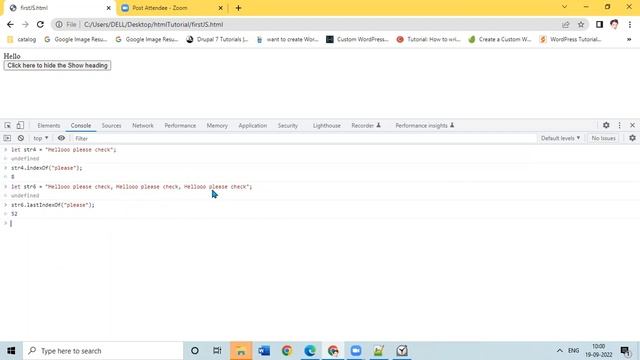The height and width of the screenshot is (360, 640).
Task: Open the Application tab
Action: (253, 126)
